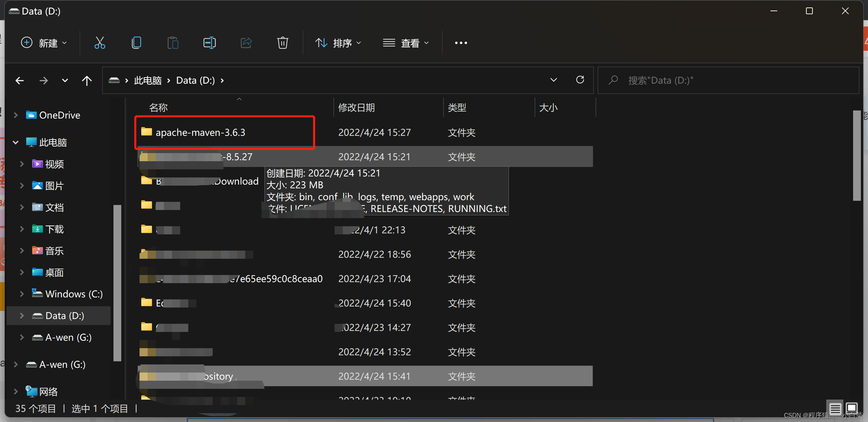The width and height of the screenshot is (868, 422).
Task: Select folder modified 4/1 22:13
Action: coord(365,230)
